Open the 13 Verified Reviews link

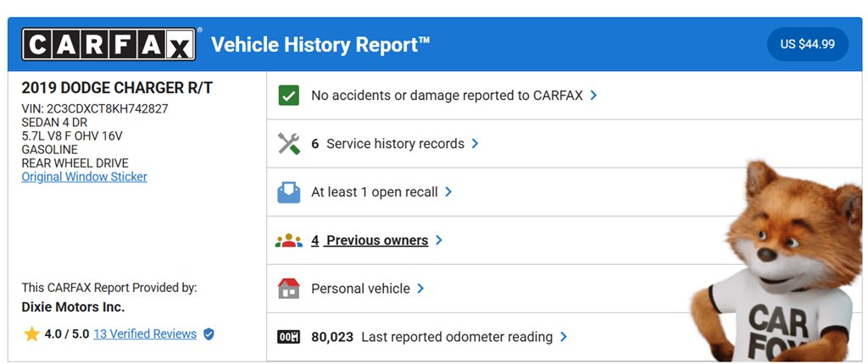[145, 334]
